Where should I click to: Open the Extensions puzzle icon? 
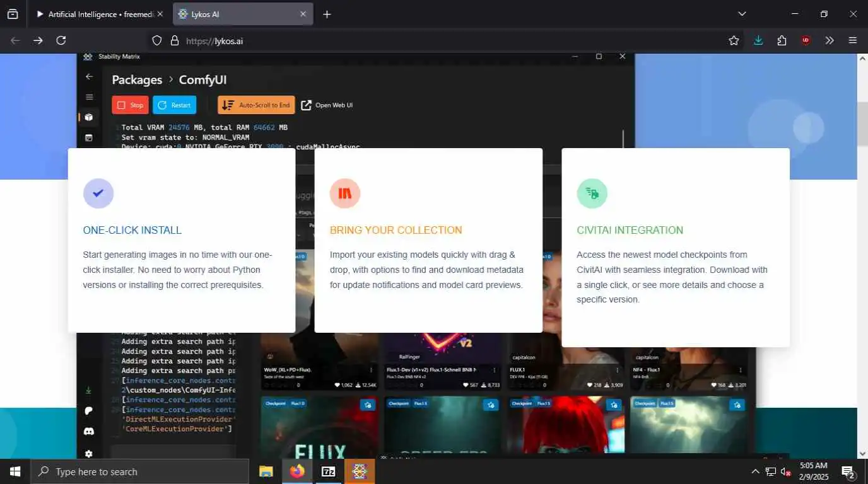pyautogui.click(x=782, y=40)
